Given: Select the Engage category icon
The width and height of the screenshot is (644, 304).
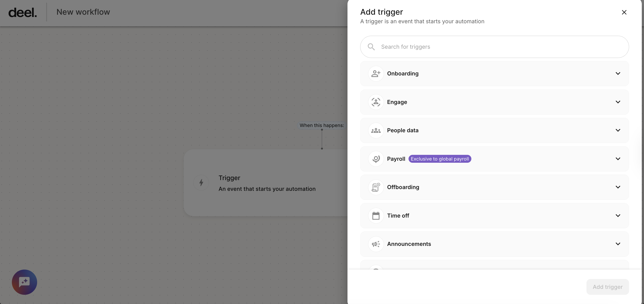Looking at the screenshot, I should click(376, 102).
